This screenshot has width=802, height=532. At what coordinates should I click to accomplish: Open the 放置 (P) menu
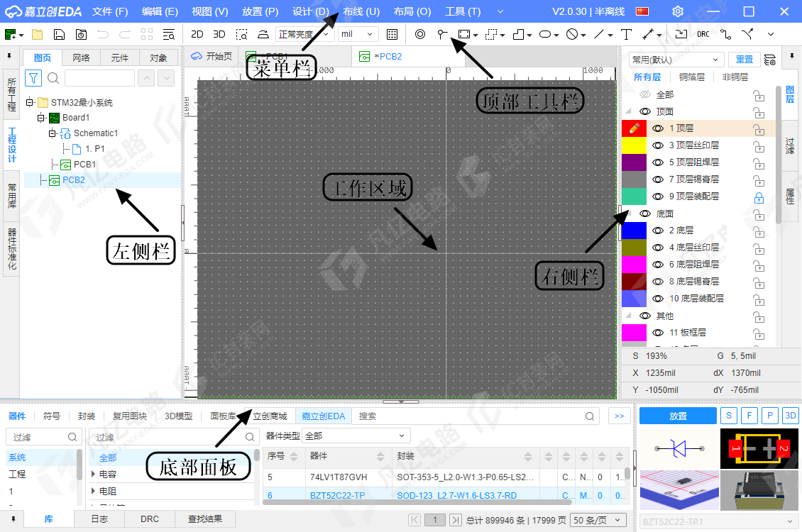tap(260, 11)
